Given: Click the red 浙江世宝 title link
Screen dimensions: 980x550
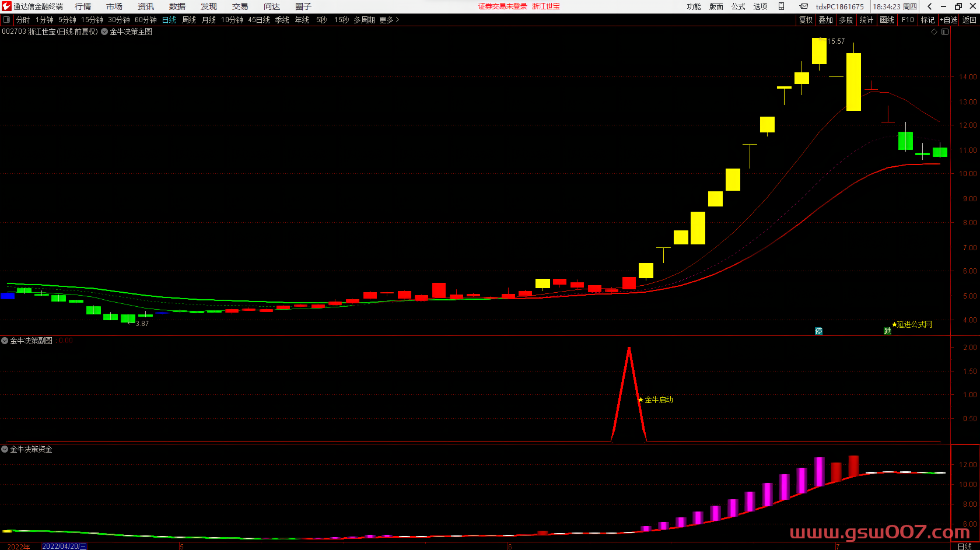Looking at the screenshot, I should [x=546, y=6].
